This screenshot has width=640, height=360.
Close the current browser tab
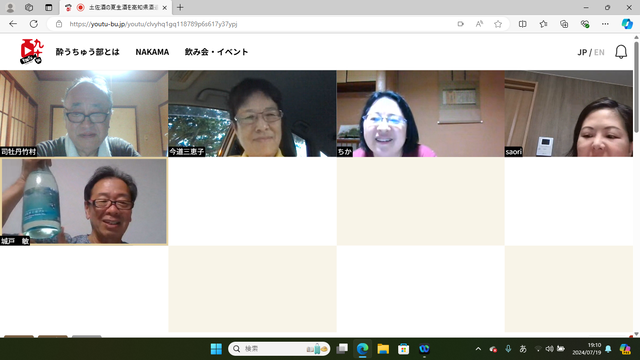pos(164,7)
